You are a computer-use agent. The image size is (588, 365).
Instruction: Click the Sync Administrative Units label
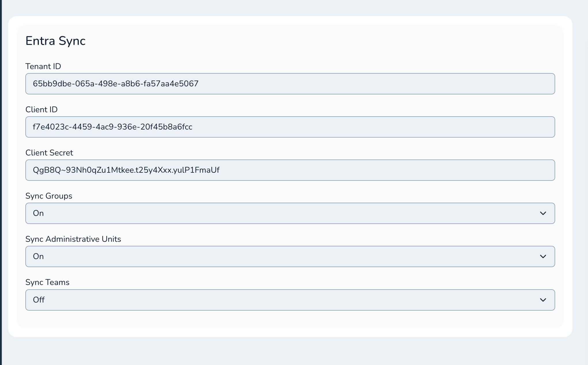73,239
